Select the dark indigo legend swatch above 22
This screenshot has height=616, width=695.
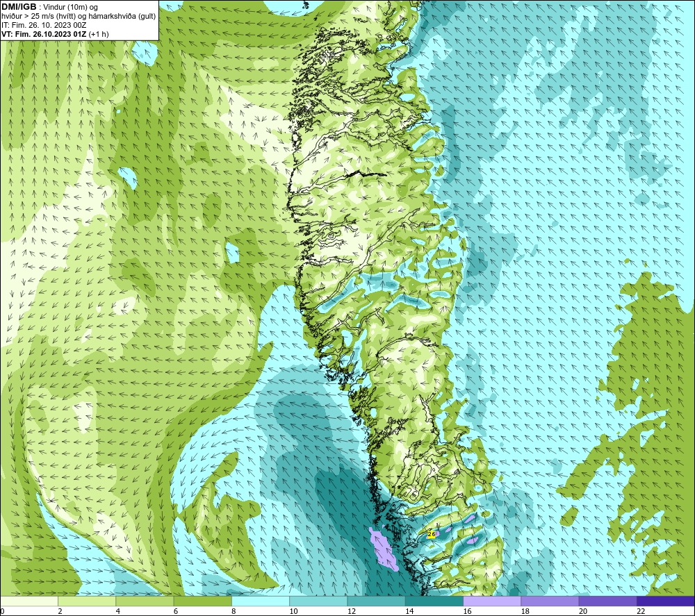pyautogui.click(x=666, y=601)
